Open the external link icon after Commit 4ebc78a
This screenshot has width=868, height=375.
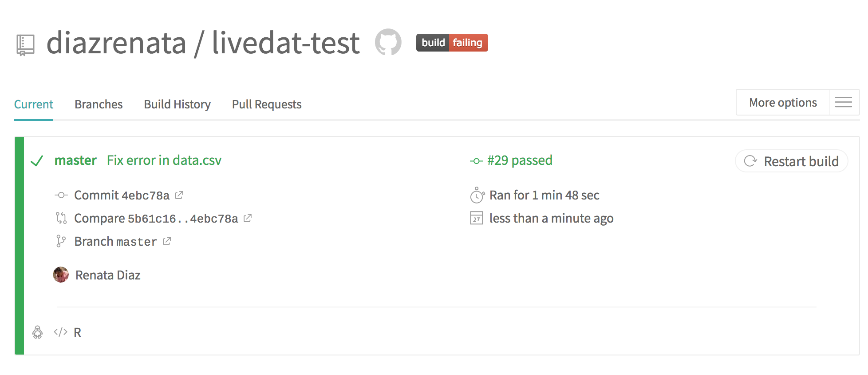click(x=179, y=195)
